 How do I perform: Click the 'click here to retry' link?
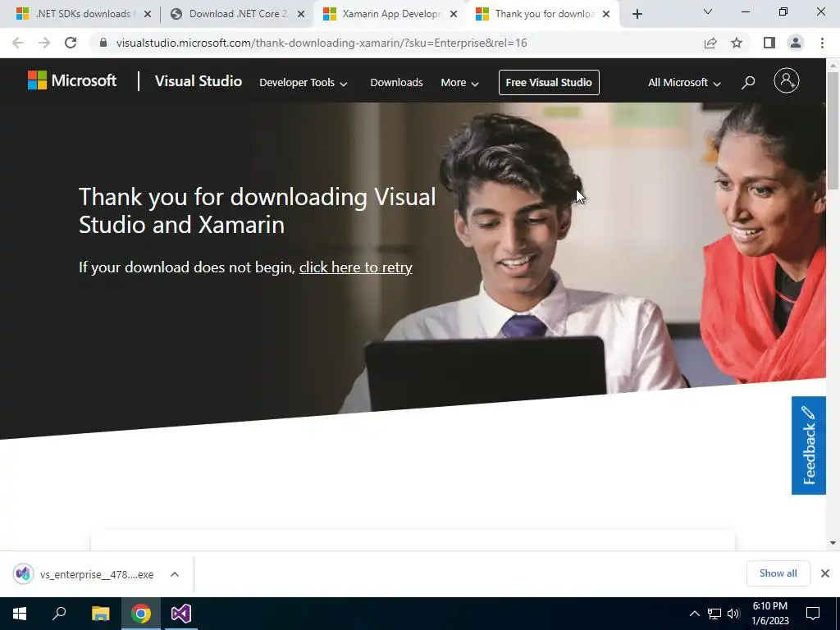click(x=356, y=267)
